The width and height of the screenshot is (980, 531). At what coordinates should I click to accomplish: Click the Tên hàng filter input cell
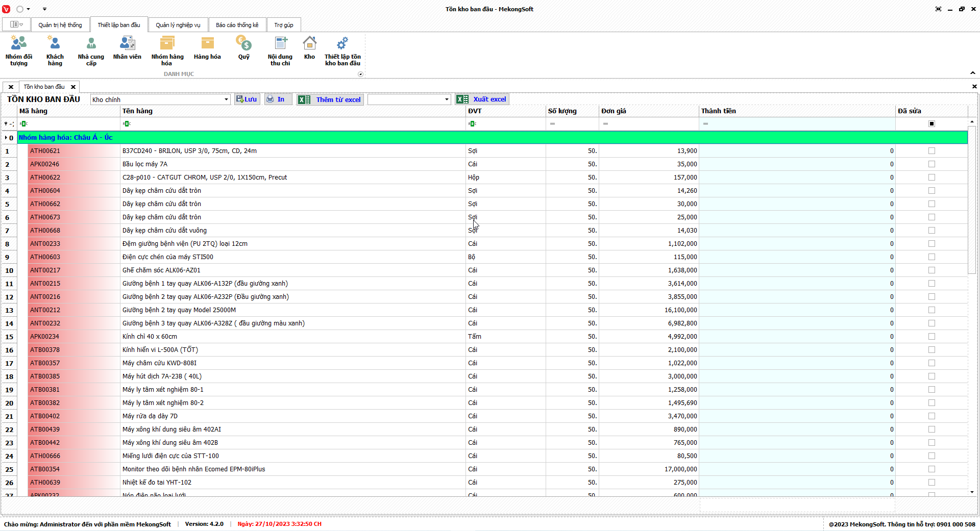tap(293, 124)
